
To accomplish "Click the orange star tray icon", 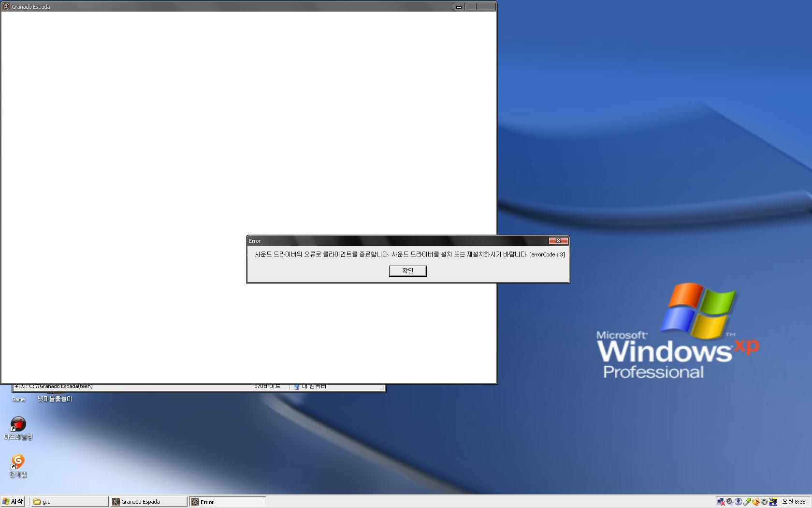I will (x=756, y=502).
